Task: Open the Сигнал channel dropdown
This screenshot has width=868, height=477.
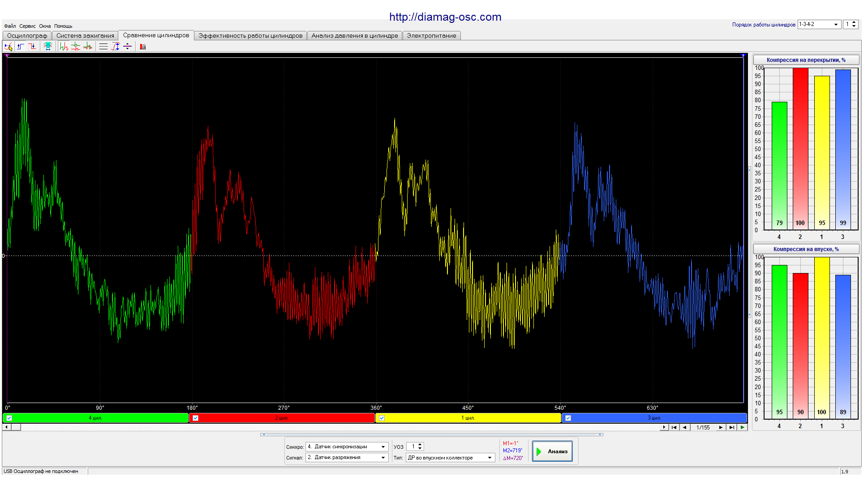Action: click(383, 457)
